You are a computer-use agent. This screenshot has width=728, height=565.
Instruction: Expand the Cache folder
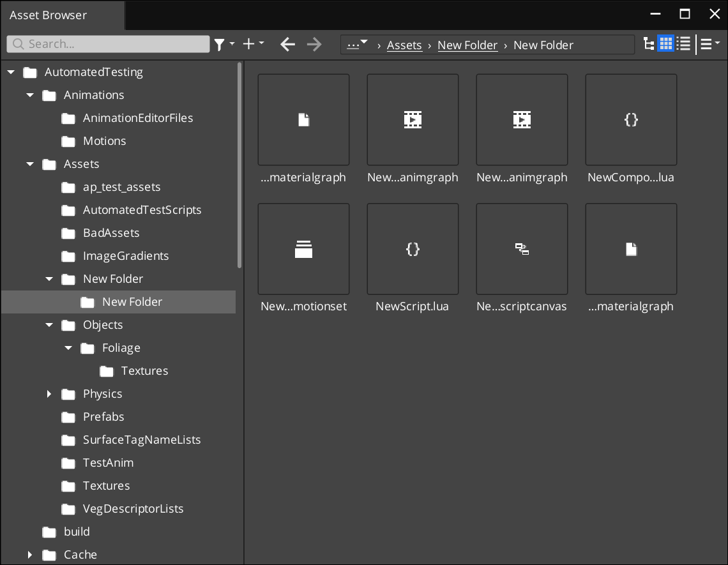(x=30, y=555)
